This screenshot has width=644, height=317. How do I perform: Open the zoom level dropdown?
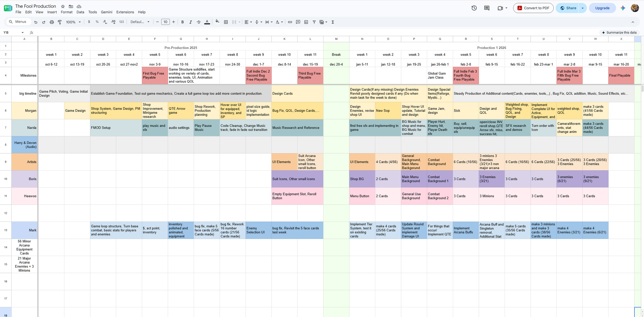tap(73, 22)
